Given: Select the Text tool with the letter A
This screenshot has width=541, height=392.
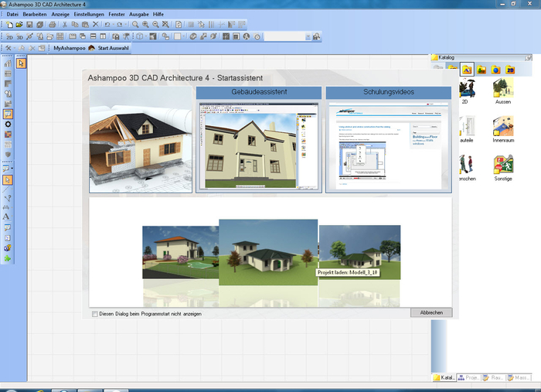Looking at the screenshot, I should click(7, 217).
